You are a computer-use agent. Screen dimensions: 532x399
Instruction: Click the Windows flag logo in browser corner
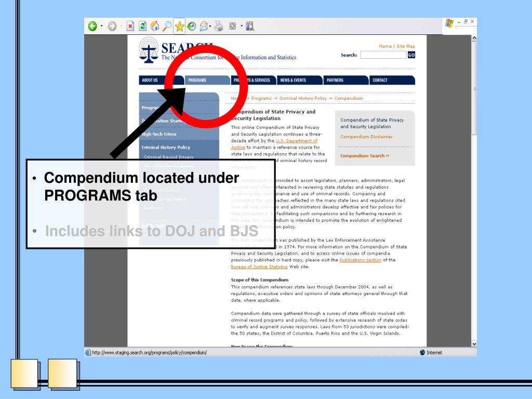(449, 23)
